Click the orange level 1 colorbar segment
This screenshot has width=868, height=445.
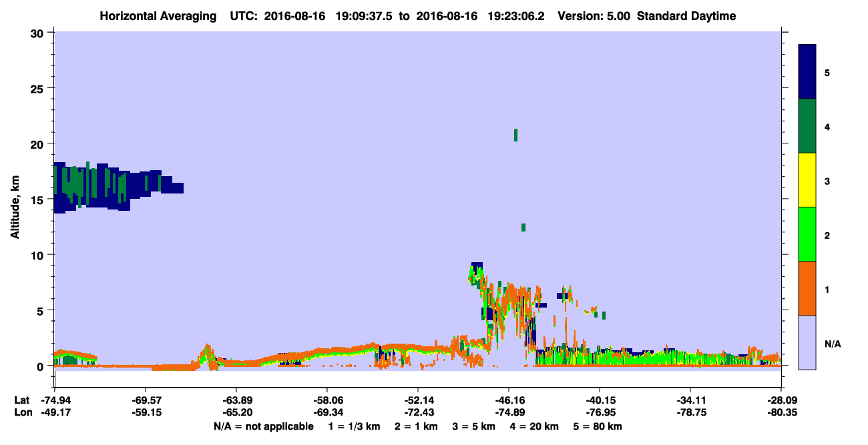[807, 288]
